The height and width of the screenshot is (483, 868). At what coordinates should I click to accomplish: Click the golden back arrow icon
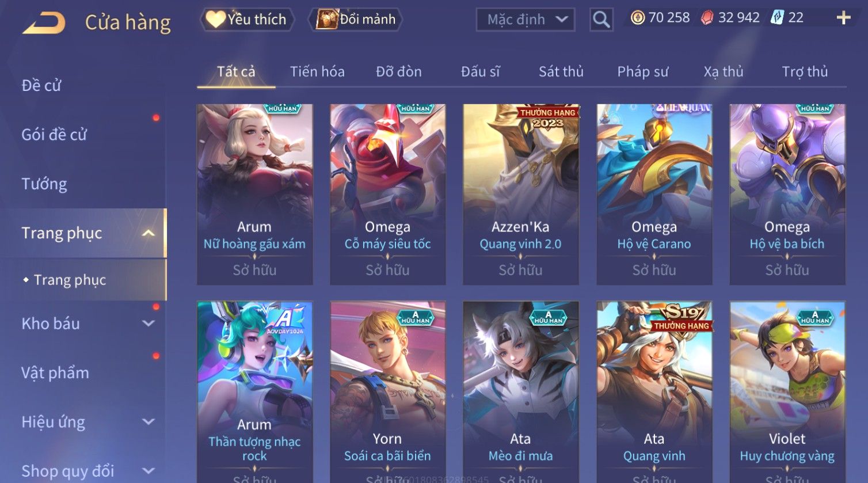click(x=44, y=23)
